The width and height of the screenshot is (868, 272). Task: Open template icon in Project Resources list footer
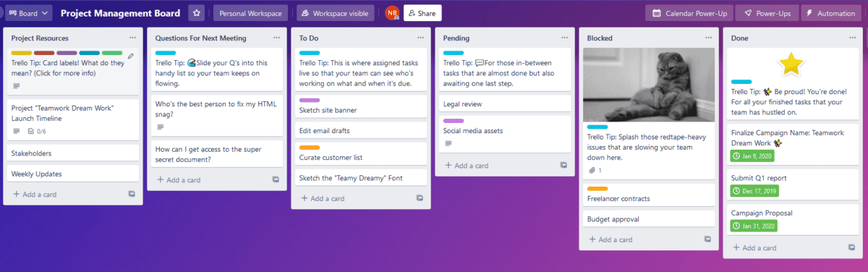(x=131, y=194)
